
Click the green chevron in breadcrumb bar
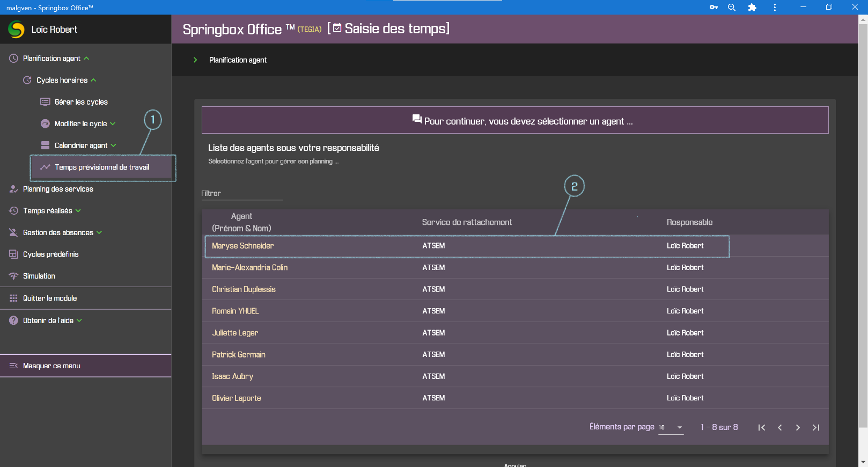[195, 60]
